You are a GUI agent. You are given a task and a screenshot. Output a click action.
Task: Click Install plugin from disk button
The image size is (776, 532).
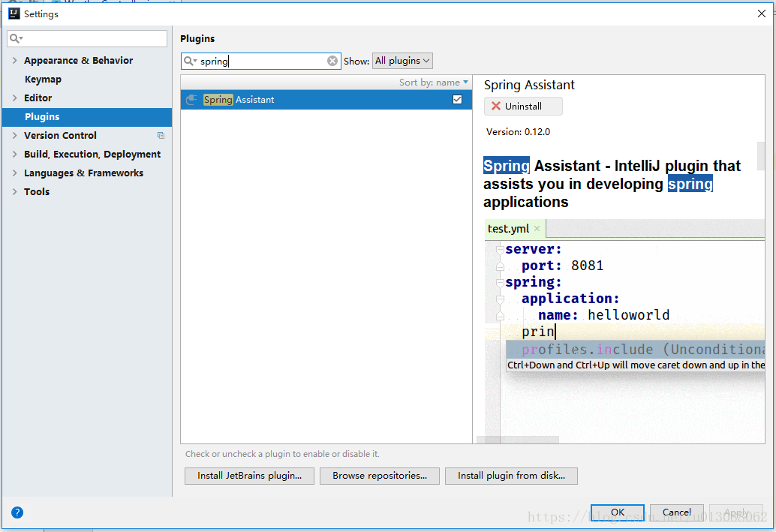coord(512,476)
